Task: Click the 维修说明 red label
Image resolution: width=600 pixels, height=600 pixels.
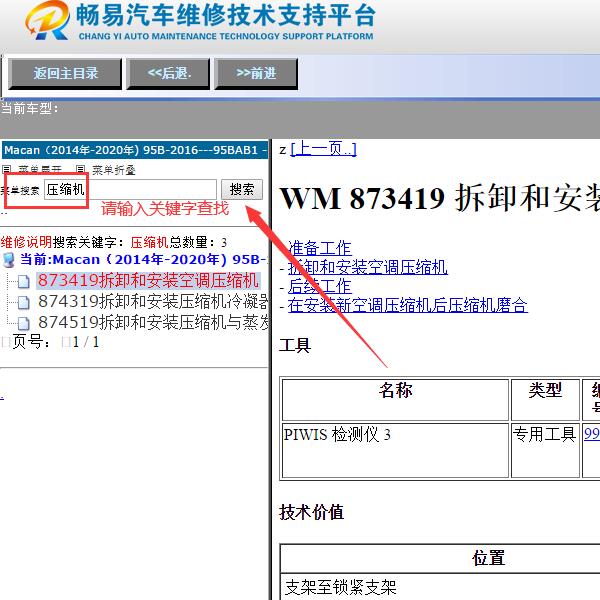Action: tap(26, 242)
